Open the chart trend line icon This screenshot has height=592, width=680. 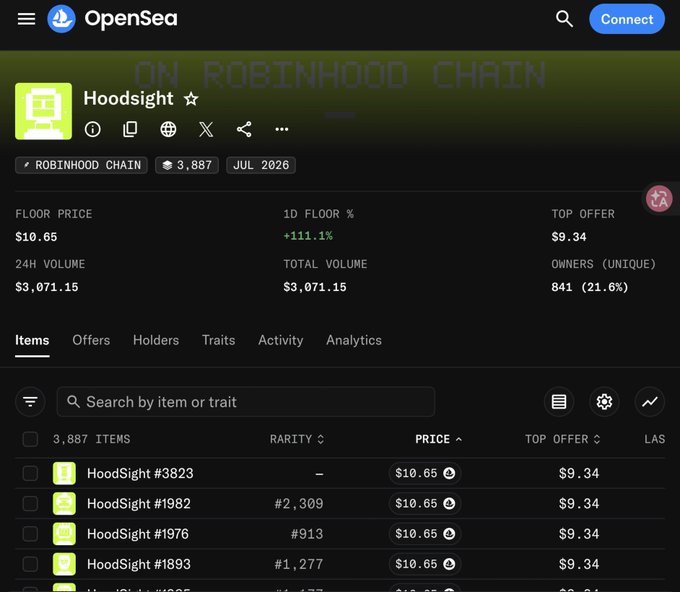point(650,402)
